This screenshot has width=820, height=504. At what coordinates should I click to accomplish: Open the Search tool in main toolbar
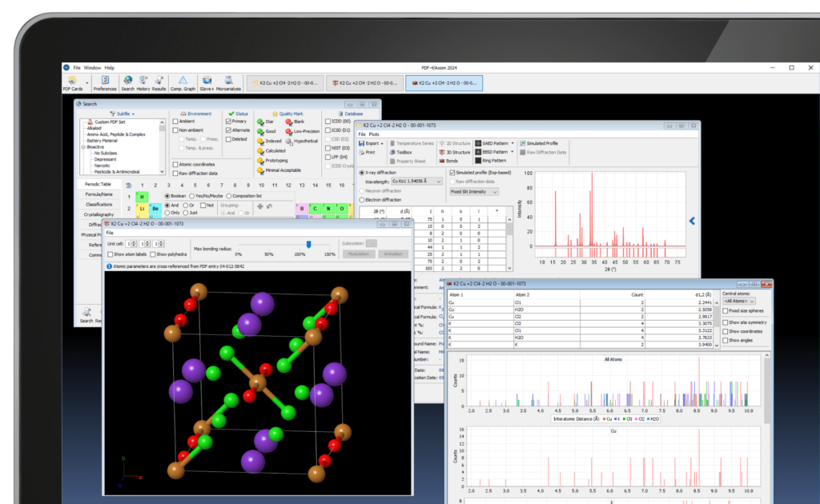127,82
